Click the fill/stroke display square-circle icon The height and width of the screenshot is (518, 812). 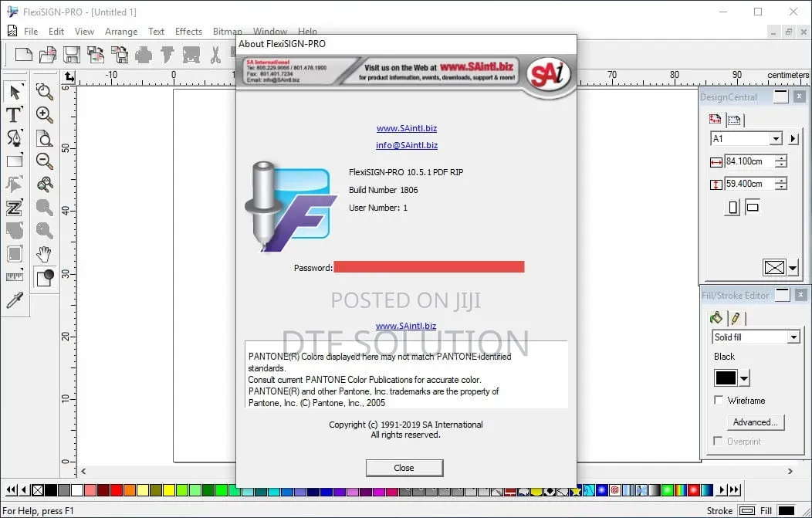coord(45,277)
